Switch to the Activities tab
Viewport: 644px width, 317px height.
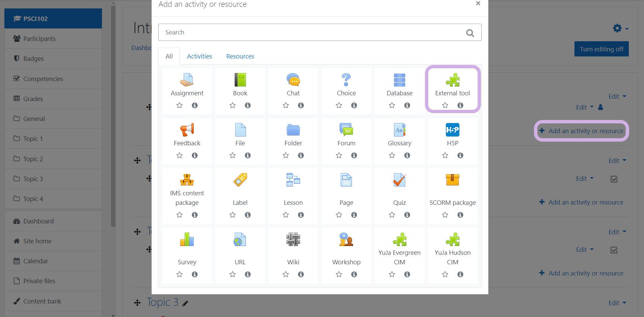click(x=199, y=56)
